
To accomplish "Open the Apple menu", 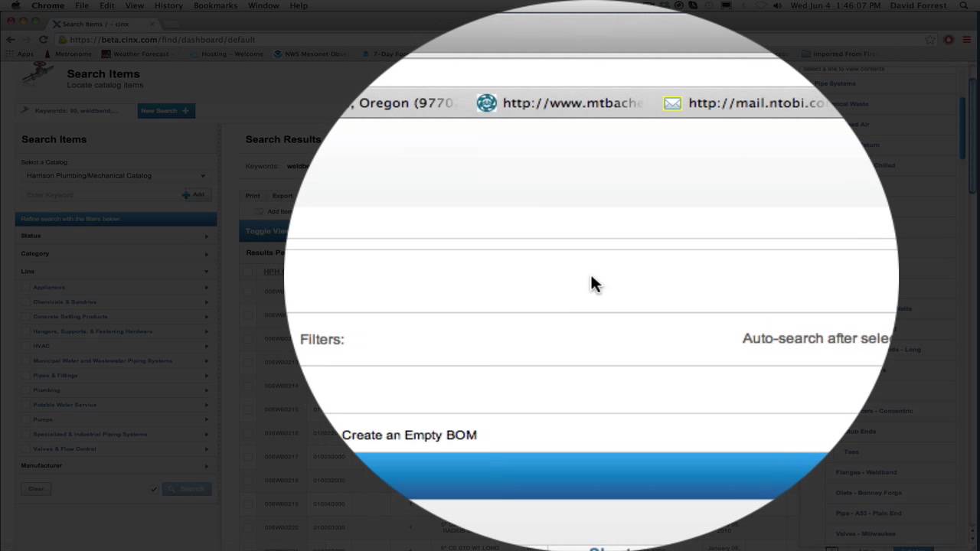I will point(15,5).
